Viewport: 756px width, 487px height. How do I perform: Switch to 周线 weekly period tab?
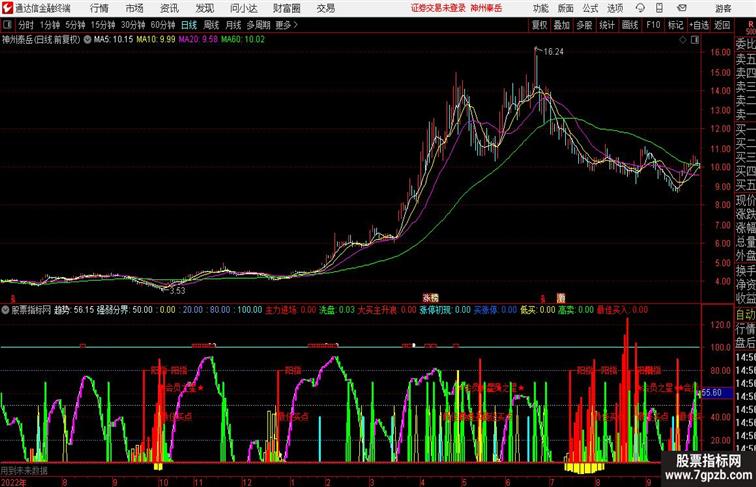[x=211, y=25]
